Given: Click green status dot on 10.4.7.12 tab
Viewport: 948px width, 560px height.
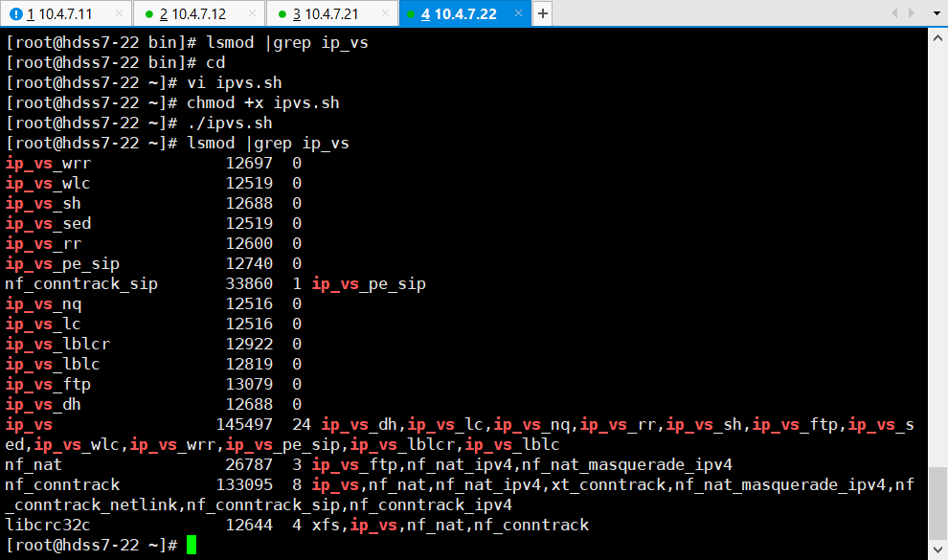Looking at the screenshot, I should pos(148,14).
